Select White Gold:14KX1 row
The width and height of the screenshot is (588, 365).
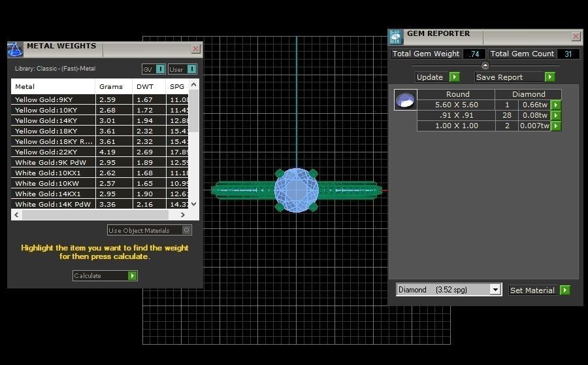coord(100,194)
